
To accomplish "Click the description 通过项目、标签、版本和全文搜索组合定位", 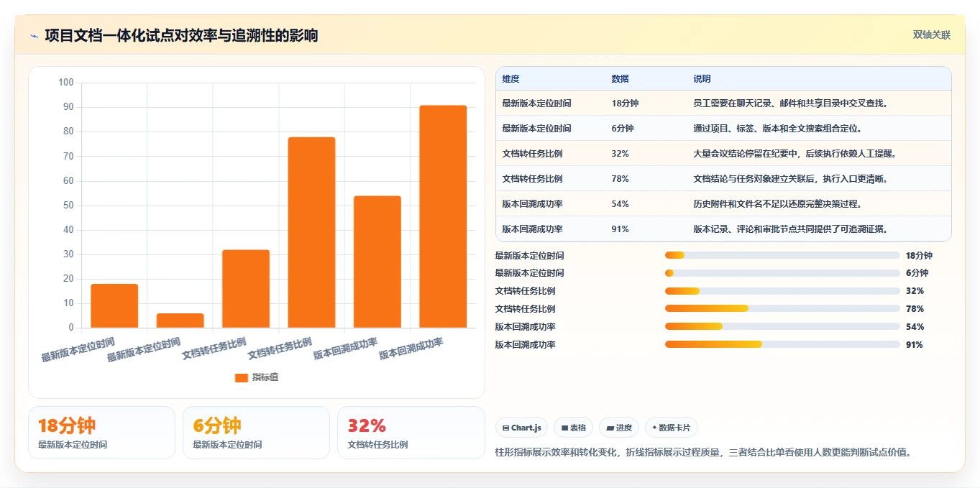I will coord(777,129).
